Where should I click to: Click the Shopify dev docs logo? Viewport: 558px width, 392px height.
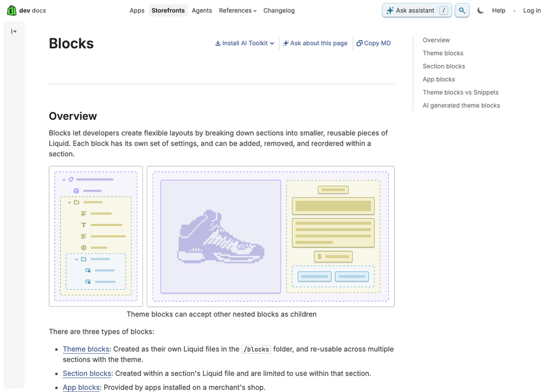coord(26,10)
